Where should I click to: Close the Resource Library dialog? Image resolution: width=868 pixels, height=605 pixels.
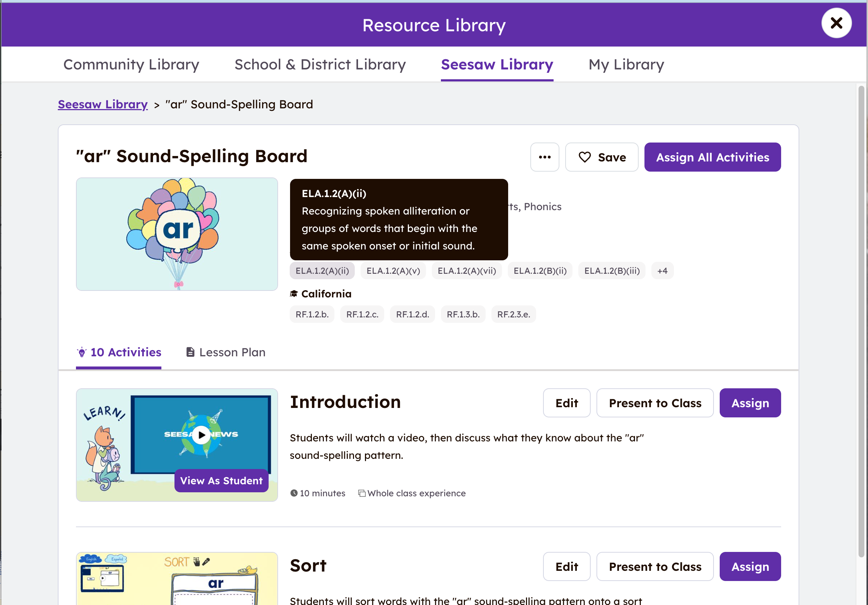pos(836,23)
